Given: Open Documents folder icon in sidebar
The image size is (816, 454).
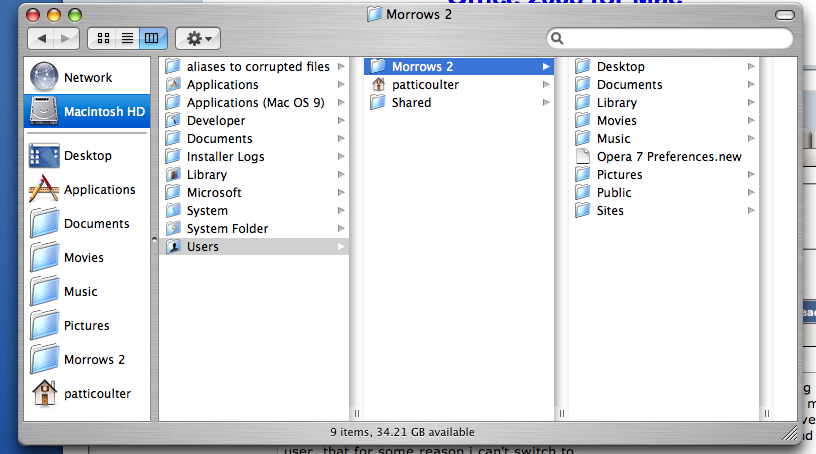Looking at the screenshot, I should coord(44,223).
